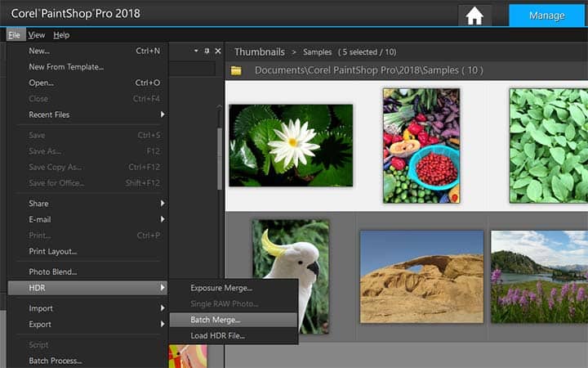
Task: Choose New... from File menu
Action: pyautogui.click(x=87, y=51)
